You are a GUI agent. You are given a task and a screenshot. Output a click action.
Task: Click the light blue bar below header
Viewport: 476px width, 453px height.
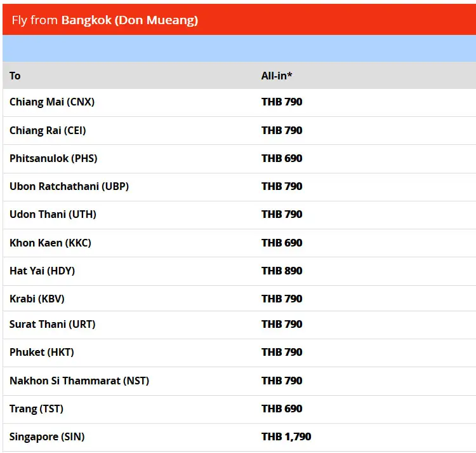(238, 48)
